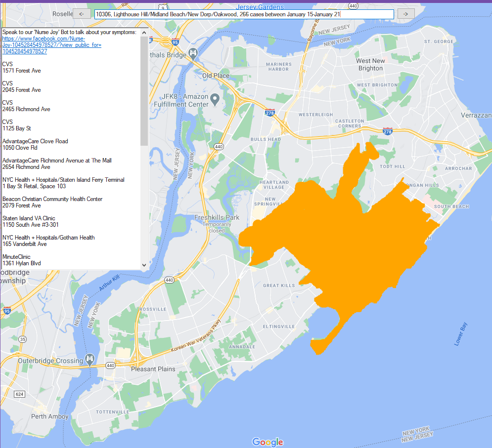Viewport: 492px width, 448px height.
Task: Click the 'ST. GEORGE' neighborhood label
Action: [439, 41]
